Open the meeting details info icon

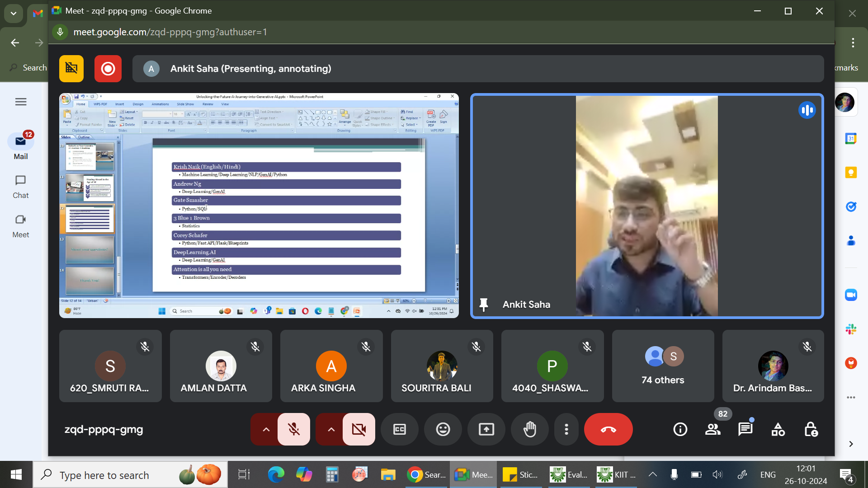(x=680, y=429)
